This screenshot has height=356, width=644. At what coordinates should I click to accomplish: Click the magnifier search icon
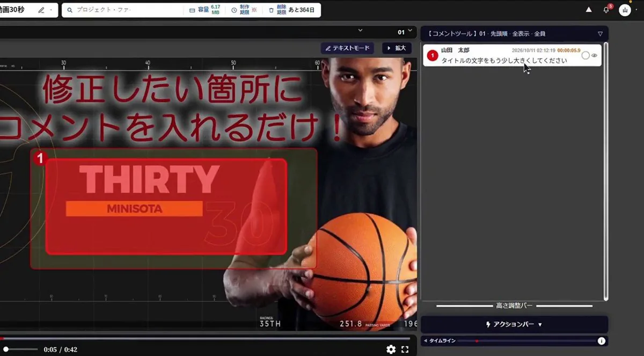70,10
